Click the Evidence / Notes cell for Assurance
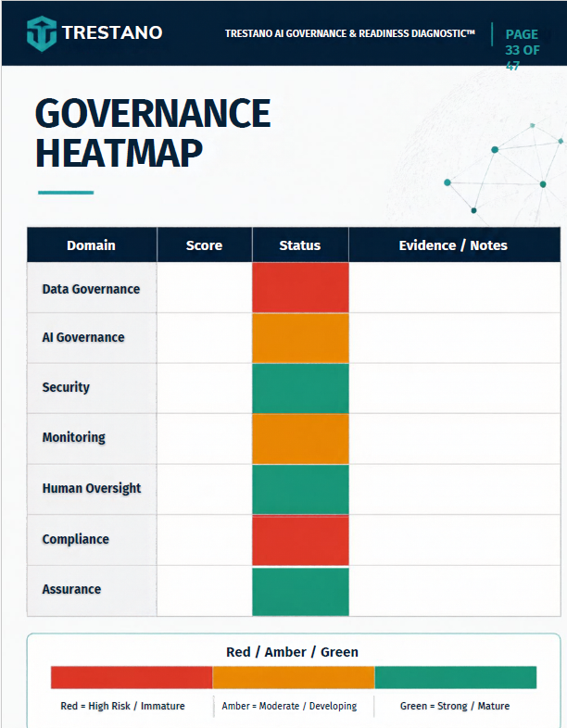The width and height of the screenshot is (567, 728). tap(455, 591)
